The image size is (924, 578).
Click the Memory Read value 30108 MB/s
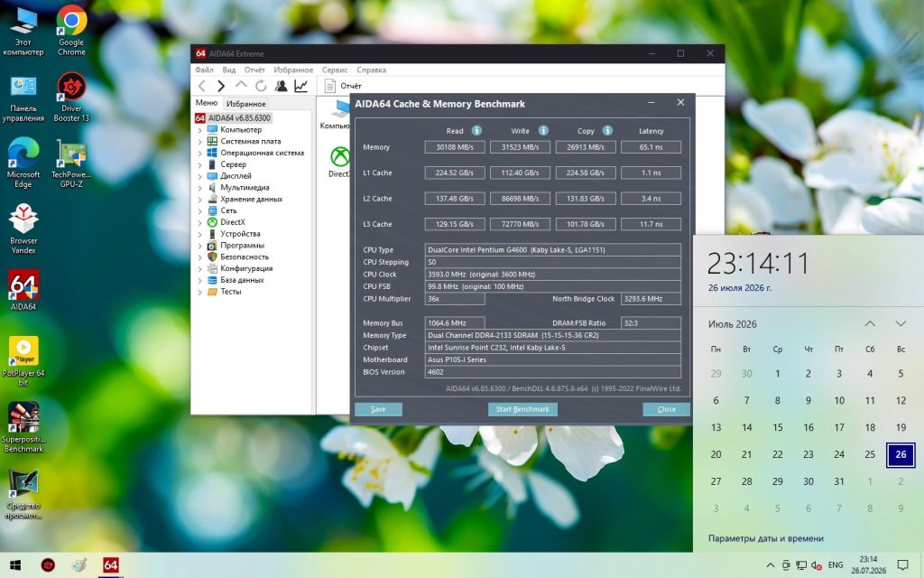455,147
